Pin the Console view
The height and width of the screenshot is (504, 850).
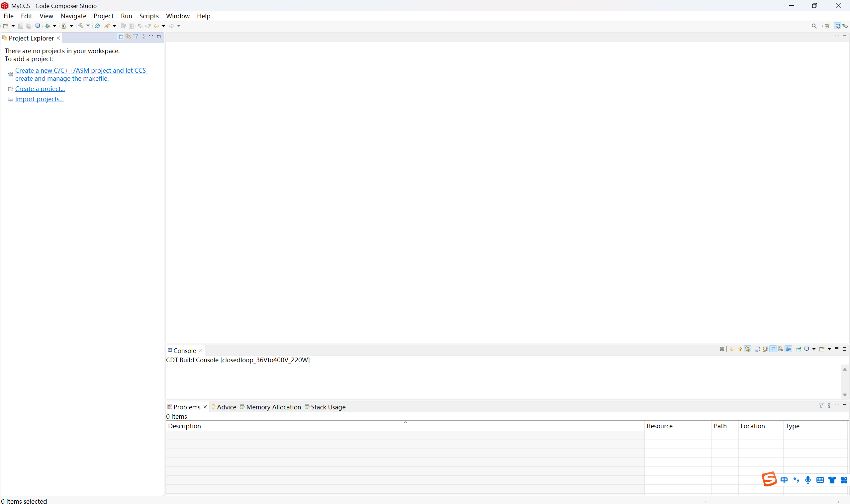pyautogui.click(x=799, y=350)
